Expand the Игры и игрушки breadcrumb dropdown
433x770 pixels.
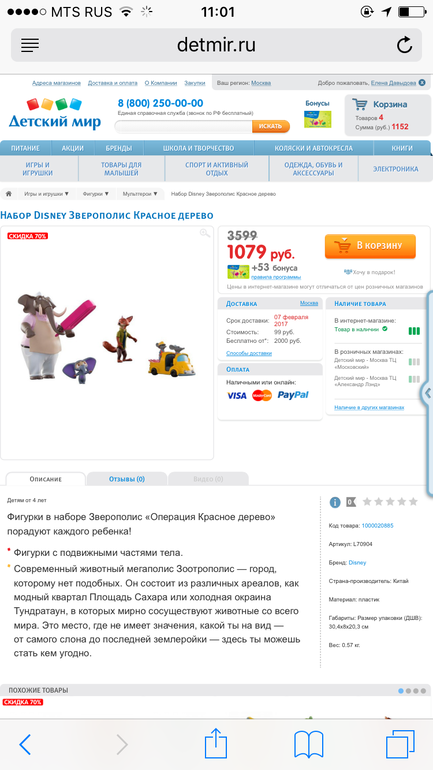click(x=47, y=194)
